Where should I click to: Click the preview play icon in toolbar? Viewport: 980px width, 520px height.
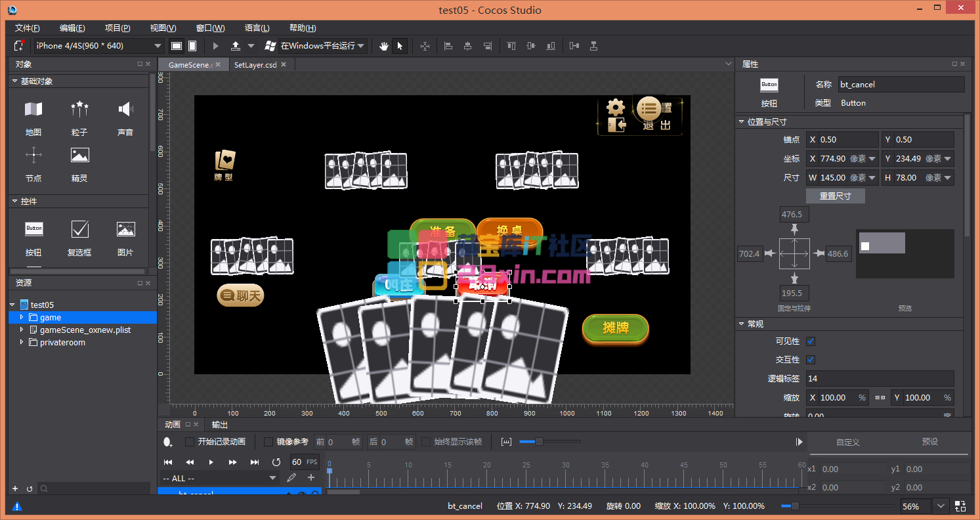[215, 46]
